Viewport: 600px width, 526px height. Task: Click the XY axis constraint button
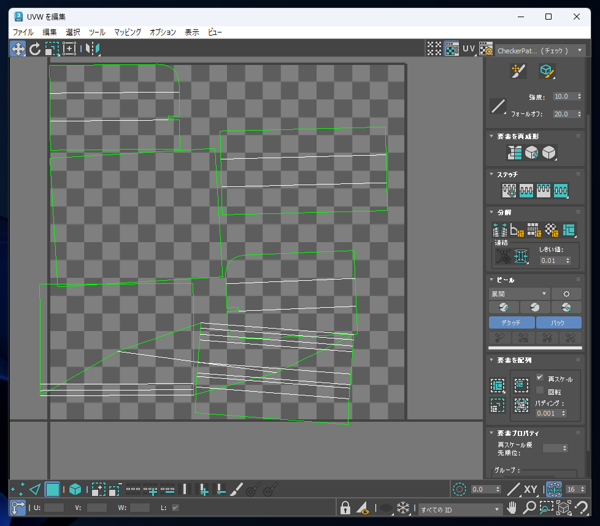tap(530, 489)
